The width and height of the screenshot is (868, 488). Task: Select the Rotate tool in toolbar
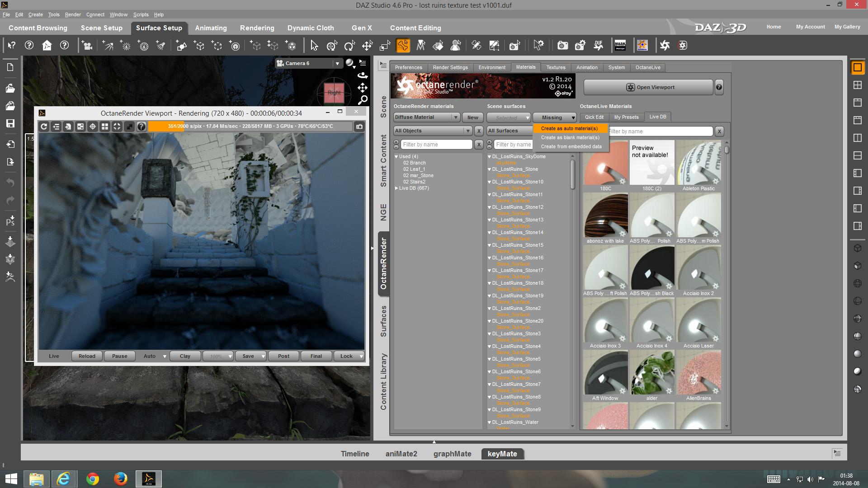pos(349,46)
